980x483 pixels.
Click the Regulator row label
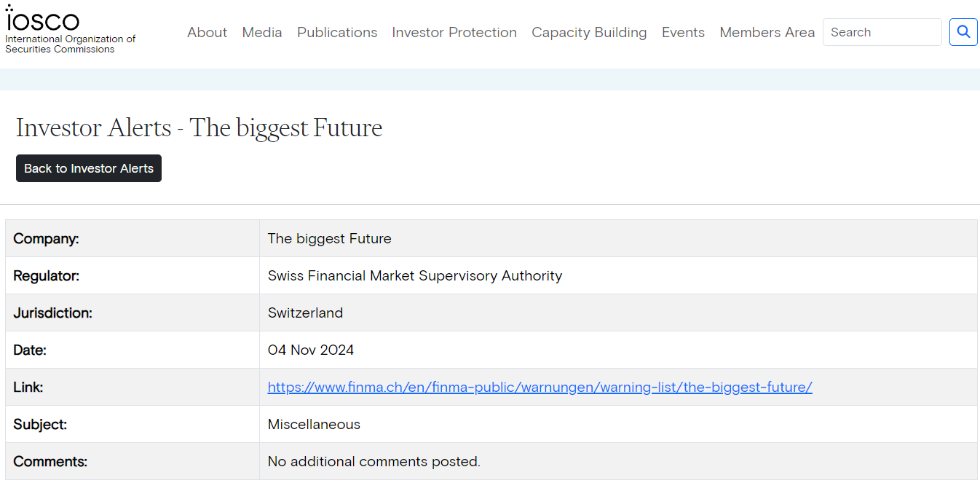(x=47, y=276)
